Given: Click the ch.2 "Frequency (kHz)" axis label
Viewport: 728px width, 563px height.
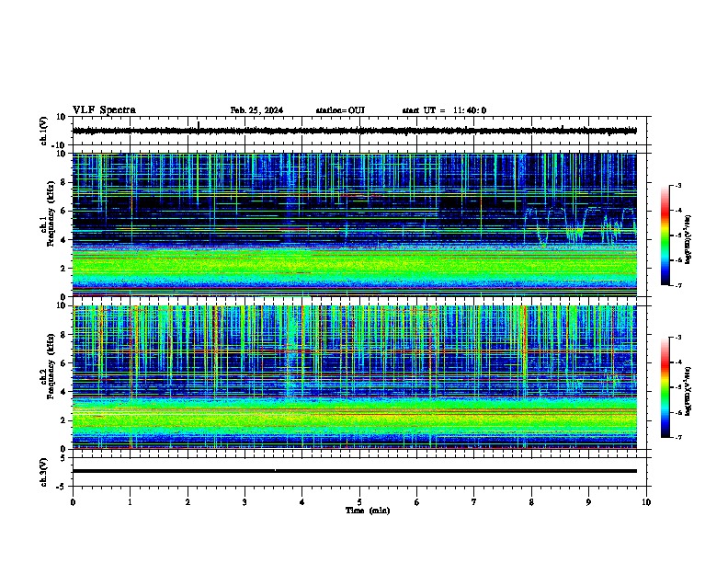Looking at the screenshot, I should (x=51, y=366).
